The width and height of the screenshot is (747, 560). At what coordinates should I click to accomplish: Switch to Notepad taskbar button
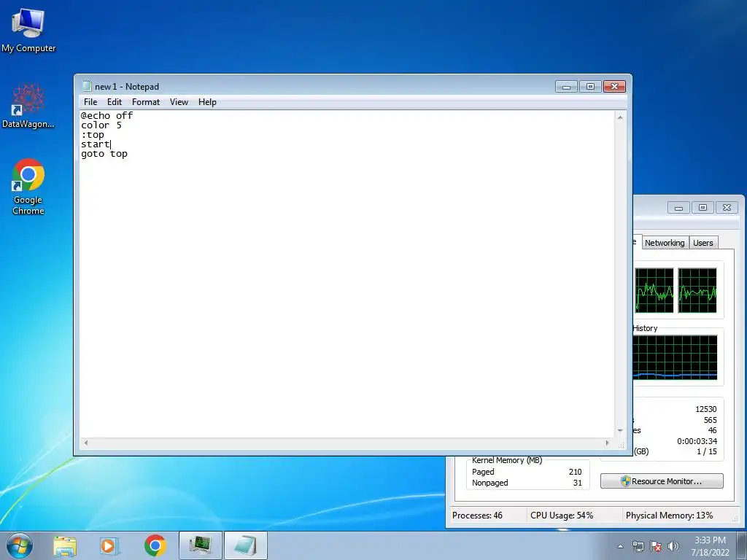click(x=245, y=545)
